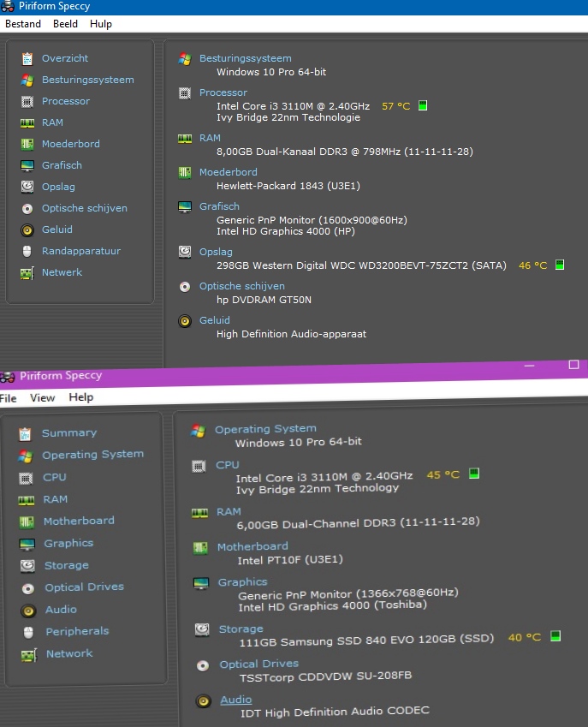Click the Overzicht clipboard icon in sidebar

click(x=27, y=59)
